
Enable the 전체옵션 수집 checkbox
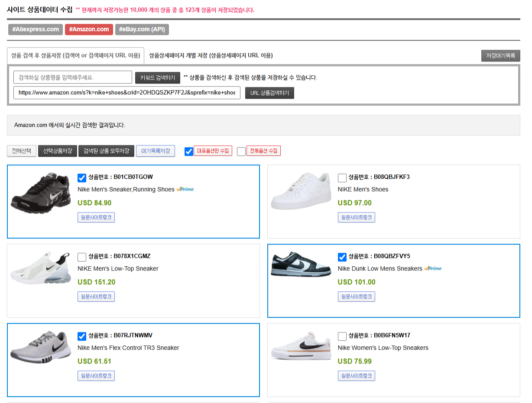[x=241, y=152]
